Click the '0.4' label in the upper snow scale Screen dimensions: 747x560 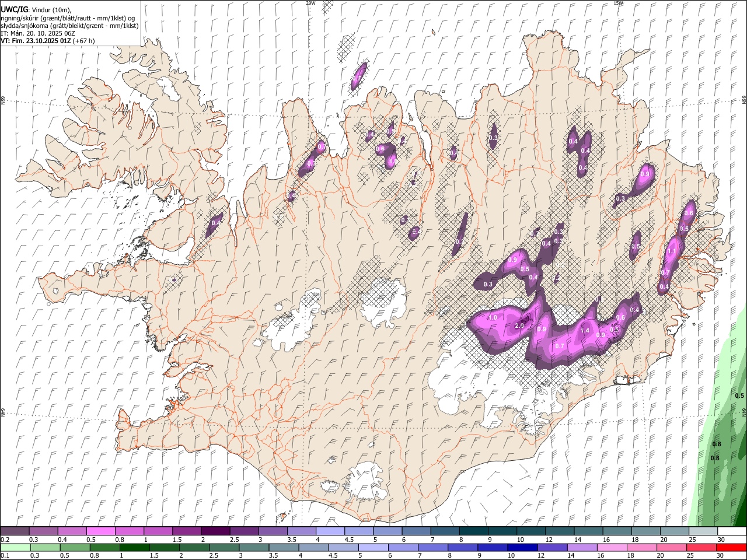(x=62, y=540)
